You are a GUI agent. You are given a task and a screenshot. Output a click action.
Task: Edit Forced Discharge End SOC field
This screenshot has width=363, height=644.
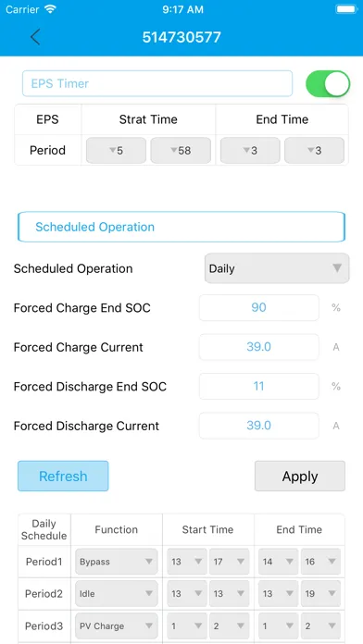[x=259, y=386]
